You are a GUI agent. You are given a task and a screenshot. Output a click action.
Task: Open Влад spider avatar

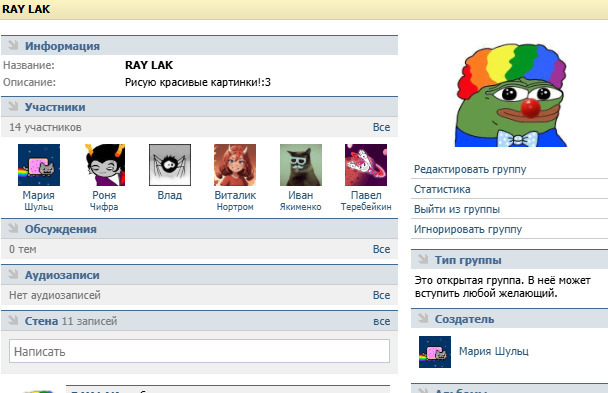coord(170,165)
